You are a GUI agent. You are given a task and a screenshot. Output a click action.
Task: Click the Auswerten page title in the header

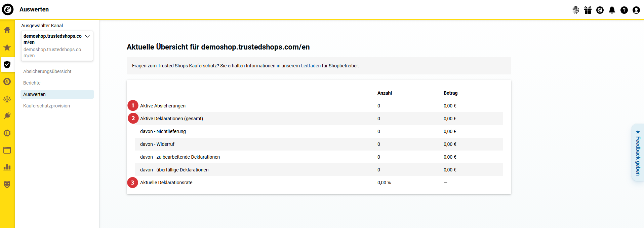(34, 9)
